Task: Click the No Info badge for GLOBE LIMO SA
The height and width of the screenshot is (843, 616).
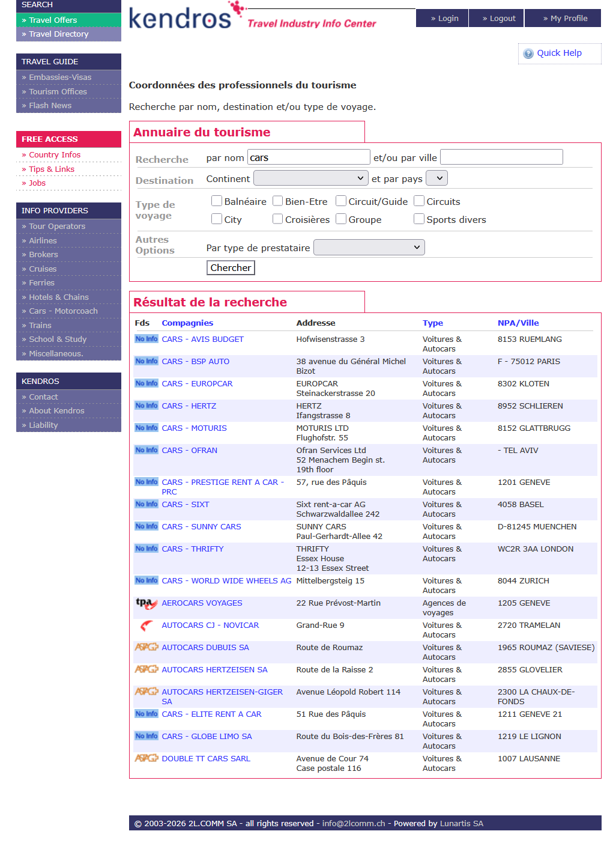Action: 146,736
